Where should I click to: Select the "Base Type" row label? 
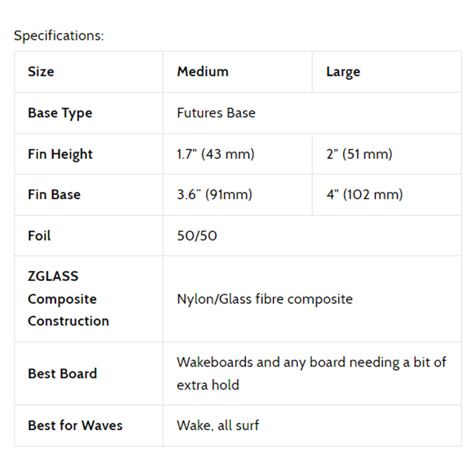pos(60,113)
